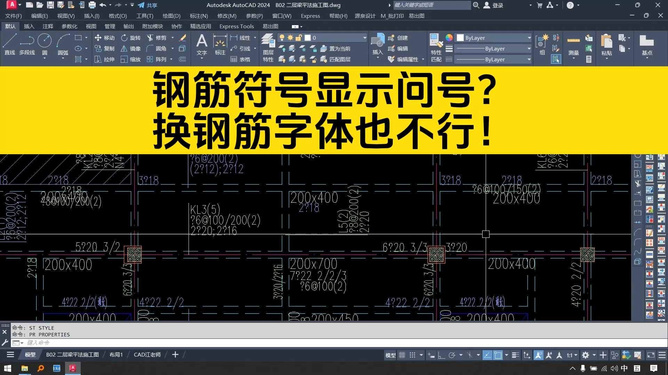Image resolution: width=668 pixels, height=375 pixels.
Task: Select the Polyline (多段线) tool
Action: (27, 45)
